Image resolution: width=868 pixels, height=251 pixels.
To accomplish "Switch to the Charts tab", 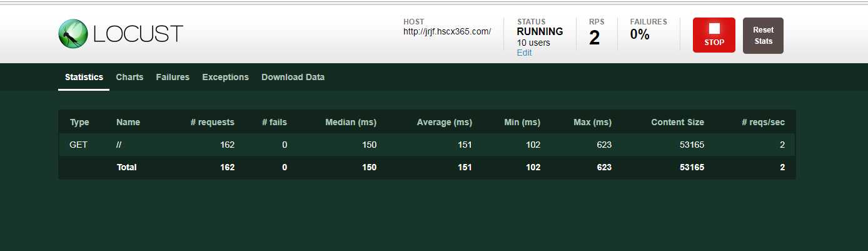I will [129, 77].
